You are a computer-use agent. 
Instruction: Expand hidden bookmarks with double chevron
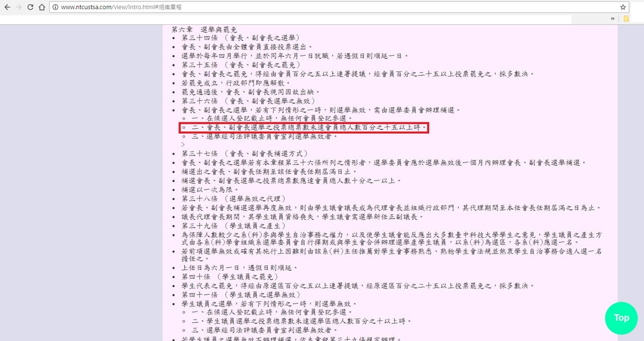[613, 19]
